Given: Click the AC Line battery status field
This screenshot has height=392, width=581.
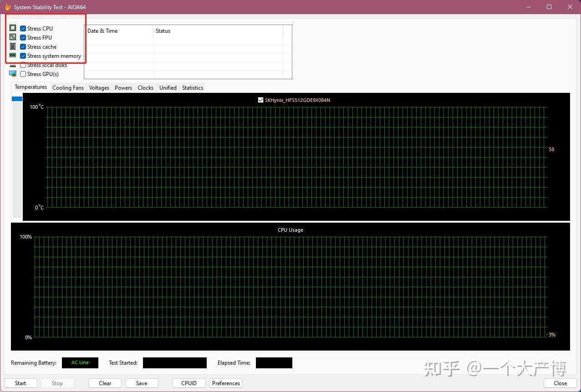Looking at the screenshot, I should [80, 362].
